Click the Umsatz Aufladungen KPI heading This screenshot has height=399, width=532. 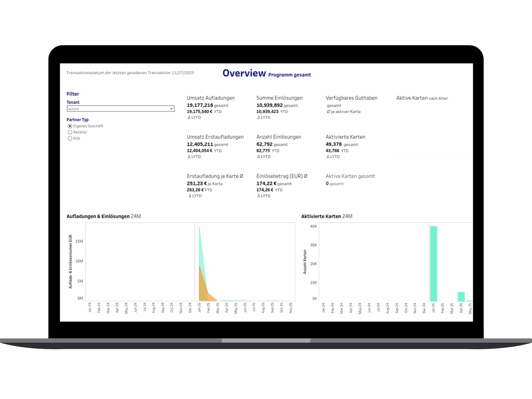pyautogui.click(x=210, y=98)
